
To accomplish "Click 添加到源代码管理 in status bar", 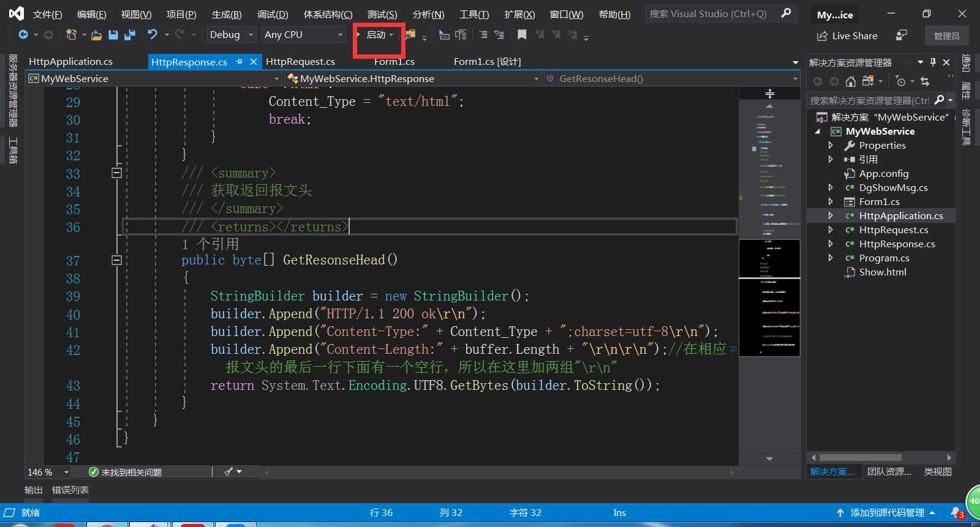I will 887,513.
